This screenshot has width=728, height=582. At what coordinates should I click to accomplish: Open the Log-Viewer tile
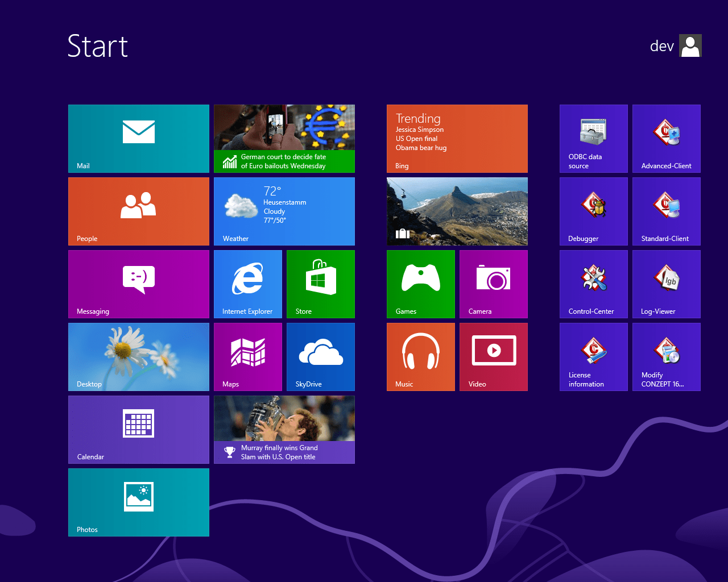coord(666,284)
